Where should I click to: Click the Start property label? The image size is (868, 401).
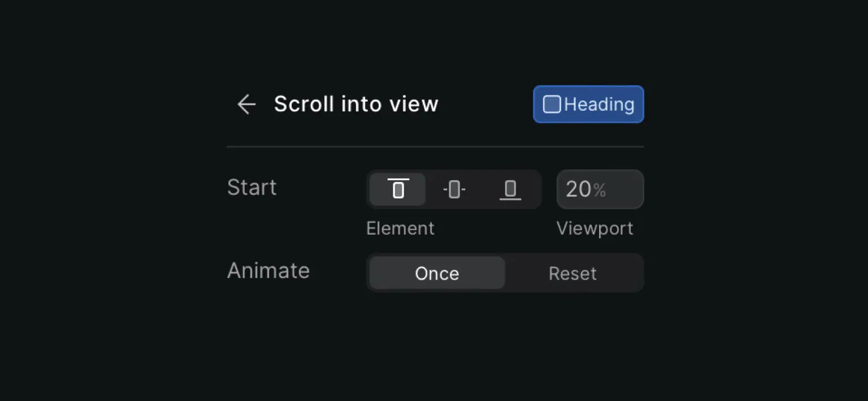(x=251, y=188)
